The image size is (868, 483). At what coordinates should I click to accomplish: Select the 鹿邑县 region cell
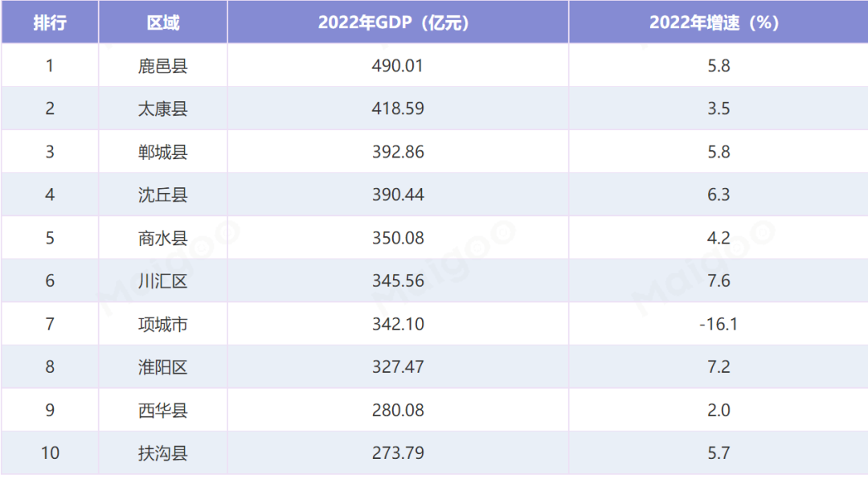[x=162, y=66]
